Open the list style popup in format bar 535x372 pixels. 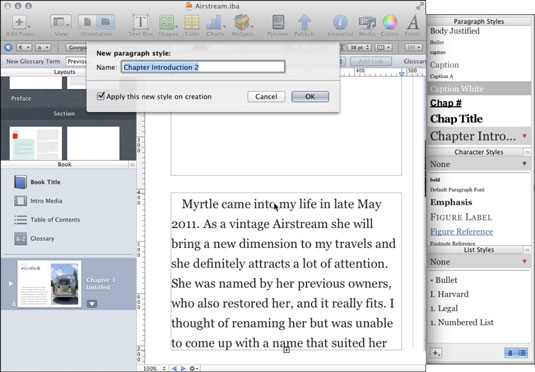click(x=414, y=47)
